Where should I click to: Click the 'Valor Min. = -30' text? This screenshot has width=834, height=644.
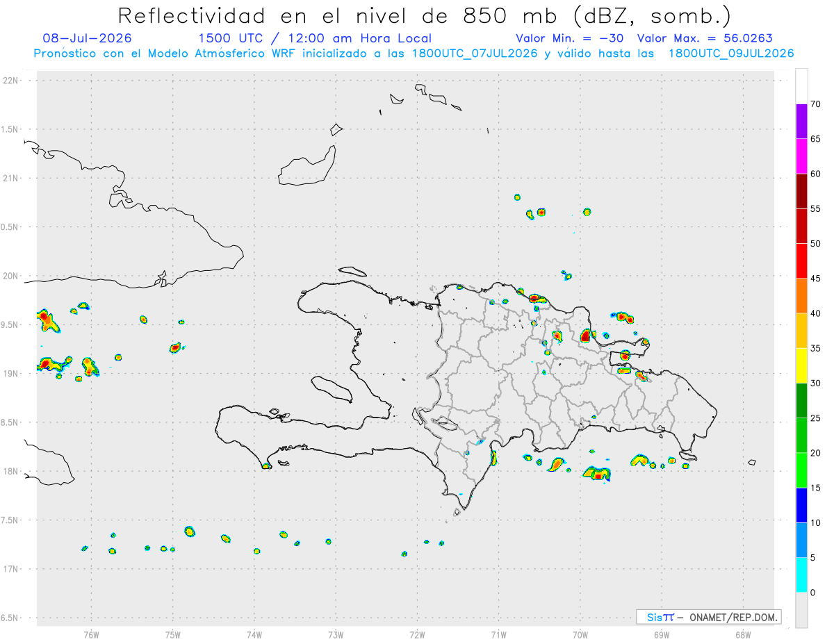[569, 38]
